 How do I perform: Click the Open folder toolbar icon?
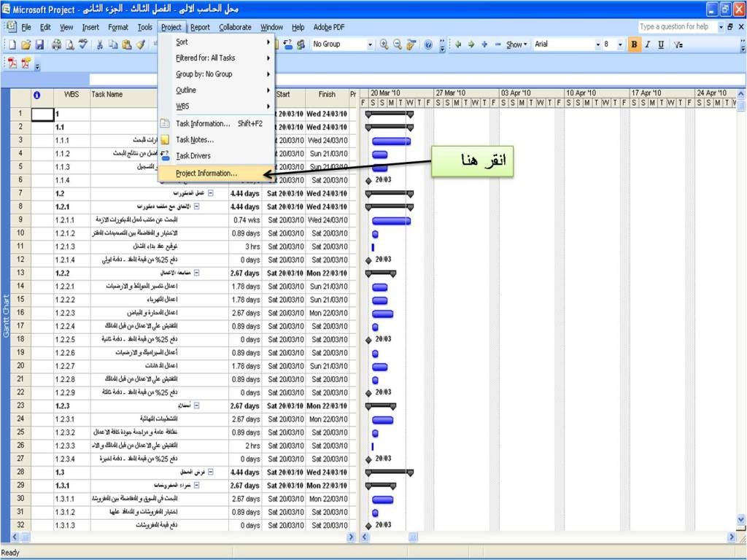click(26, 44)
